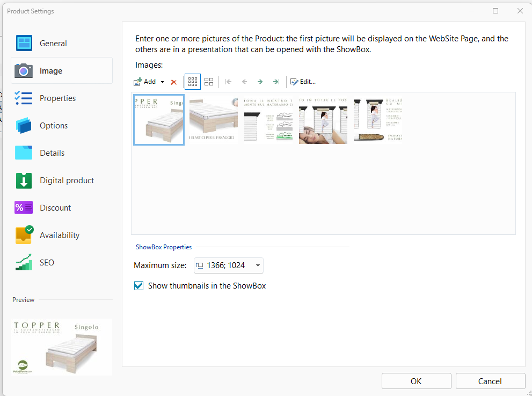Move image to first position arrow

click(229, 82)
